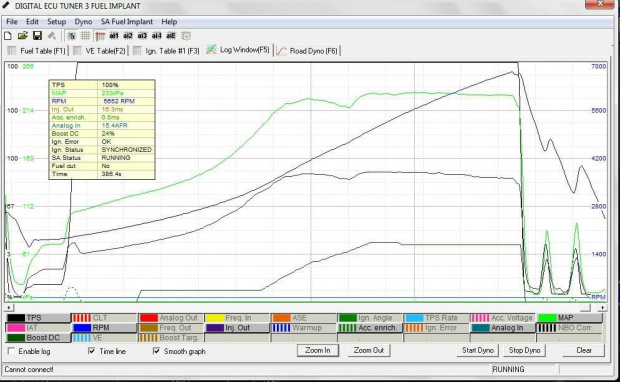Uncheck the Time line checkbox

pos(92,351)
